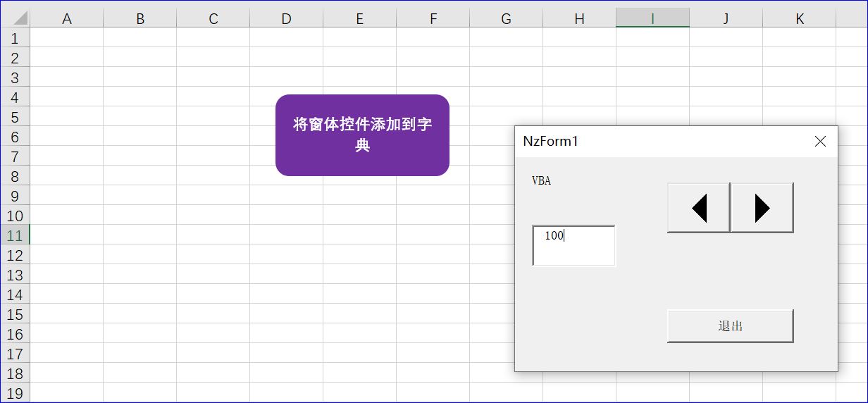Select row 6 header
This screenshot has width=868, height=403.
click(x=15, y=136)
